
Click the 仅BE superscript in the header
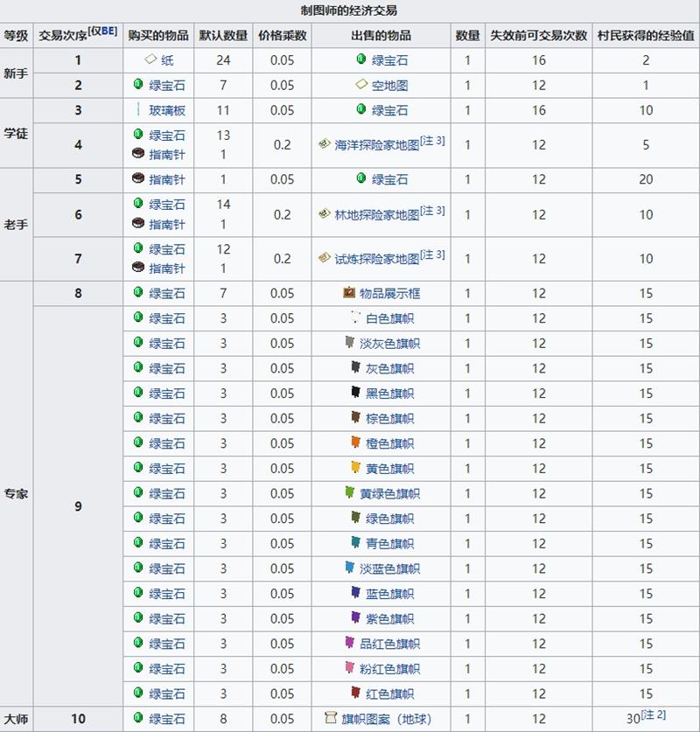tap(102, 31)
